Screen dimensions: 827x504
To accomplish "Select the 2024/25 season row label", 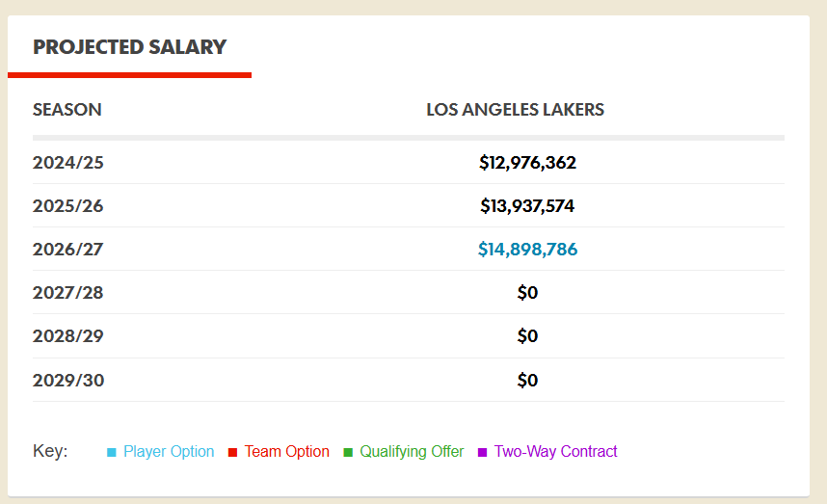I will (x=68, y=163).
